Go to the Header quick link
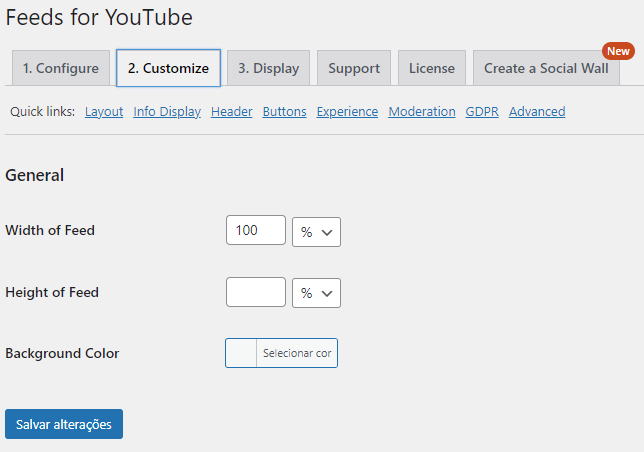The height and width of the screenshot is (452, 644). [x=232, y=112]
